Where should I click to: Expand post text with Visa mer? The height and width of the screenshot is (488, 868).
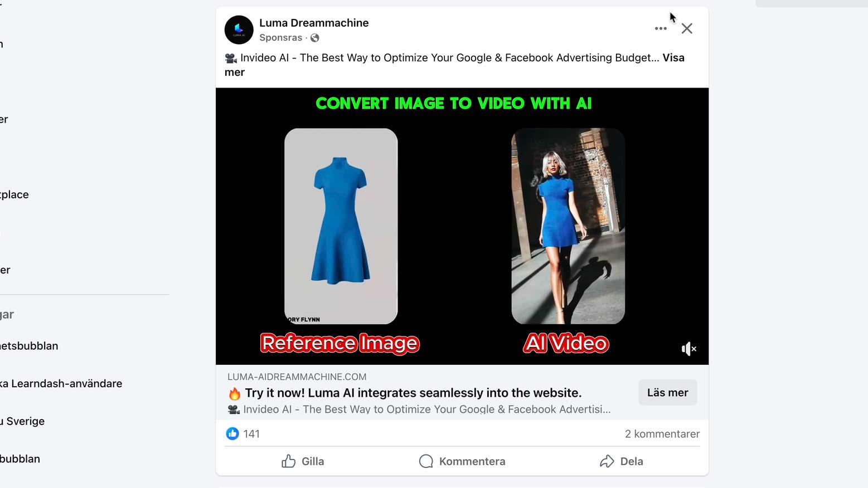(x=454, y=65)
